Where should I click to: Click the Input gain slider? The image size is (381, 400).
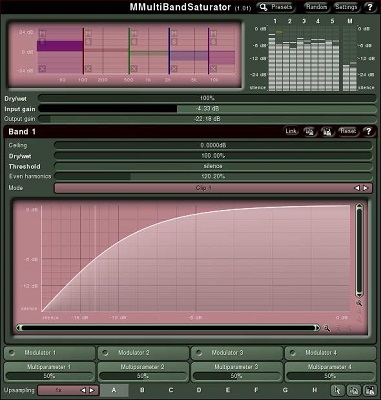[207, 109]
